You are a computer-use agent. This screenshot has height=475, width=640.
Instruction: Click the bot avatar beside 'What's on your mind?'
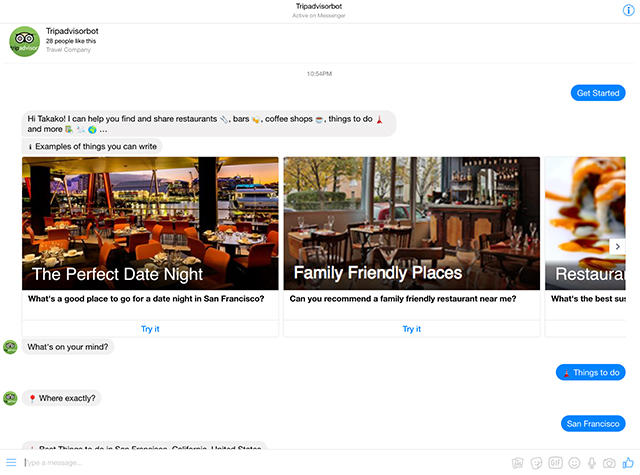point(10,347)
